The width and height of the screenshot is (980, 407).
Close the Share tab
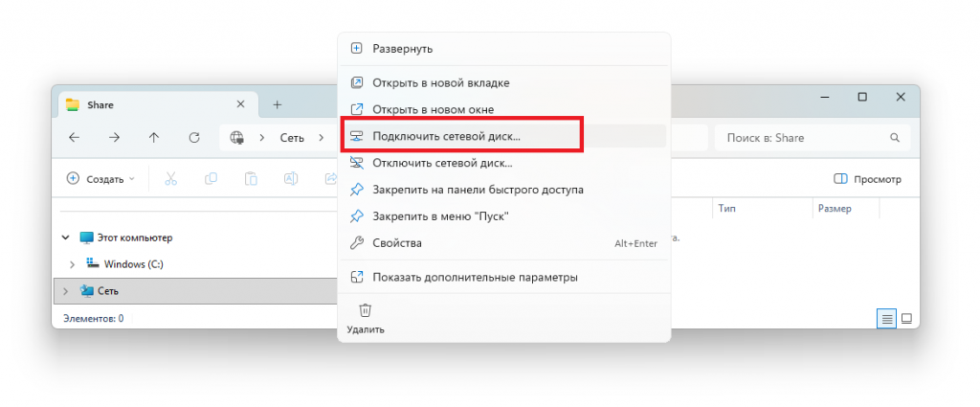240,104
